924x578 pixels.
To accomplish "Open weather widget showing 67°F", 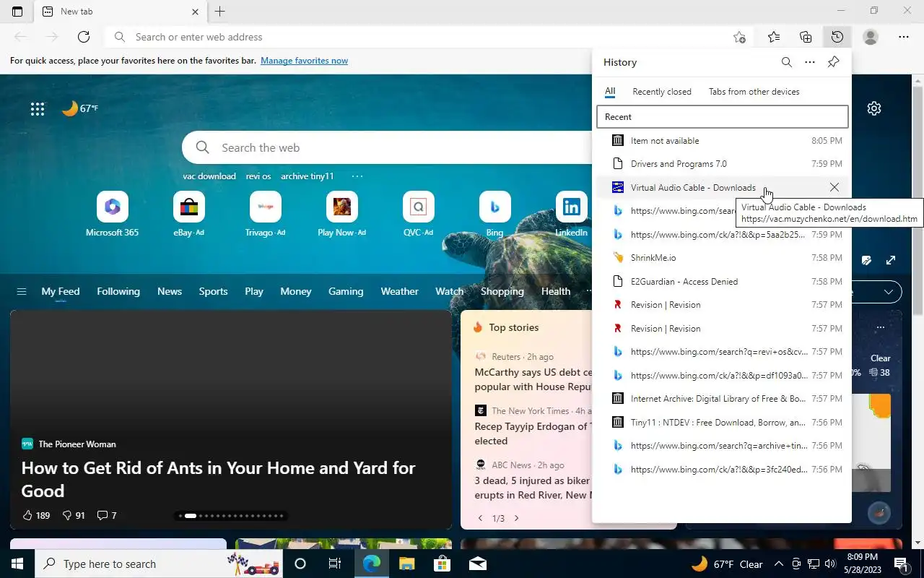I will coord(728,564).
